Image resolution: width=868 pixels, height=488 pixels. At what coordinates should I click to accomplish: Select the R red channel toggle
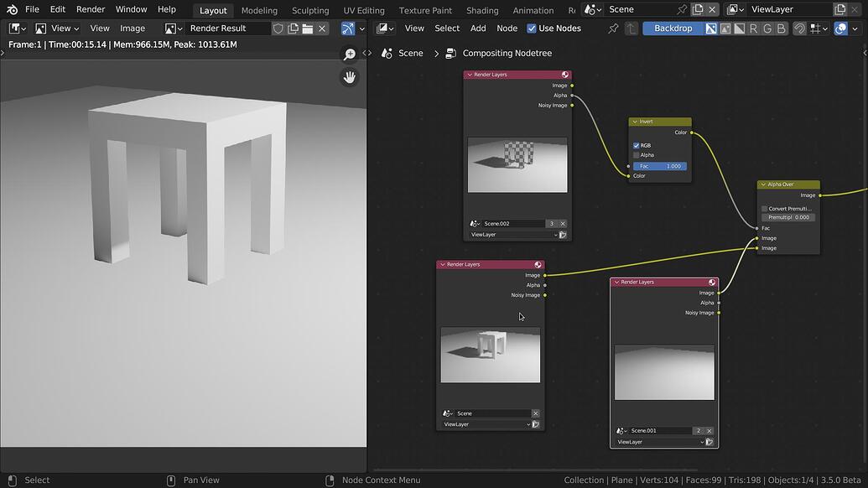click(x=753, y=29)
